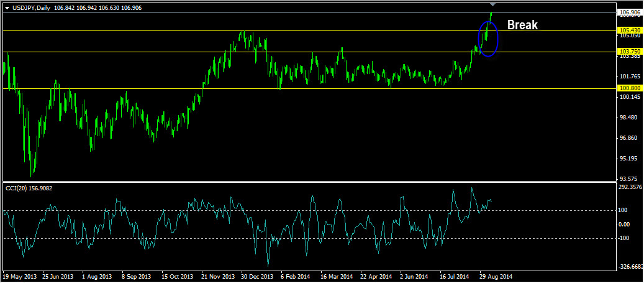The image size is (644, 283).
Task: Click the CCI axis -100 level value
Action: click(x=624, y=239)
